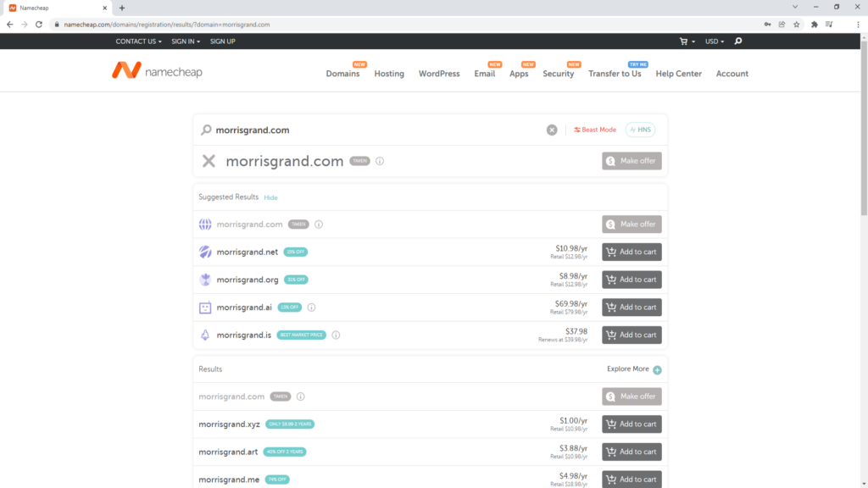Open the Apps menu
The width and height of the screenshot is (868, 488).
coord(519,74)
